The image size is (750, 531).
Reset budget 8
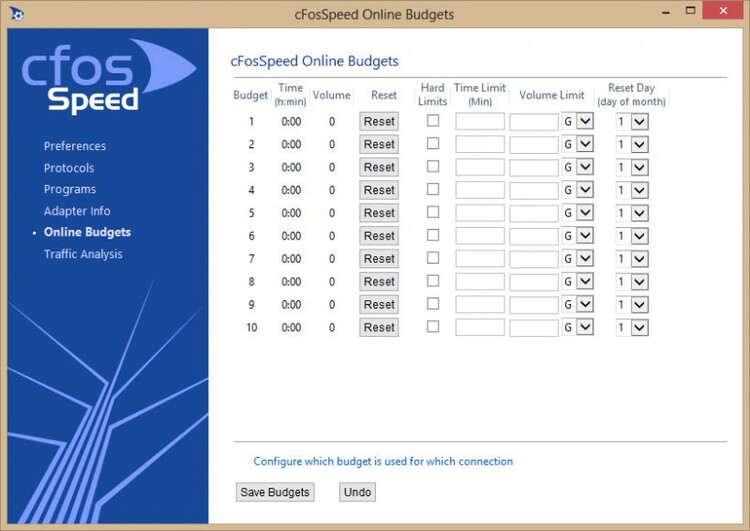point(379,282)
